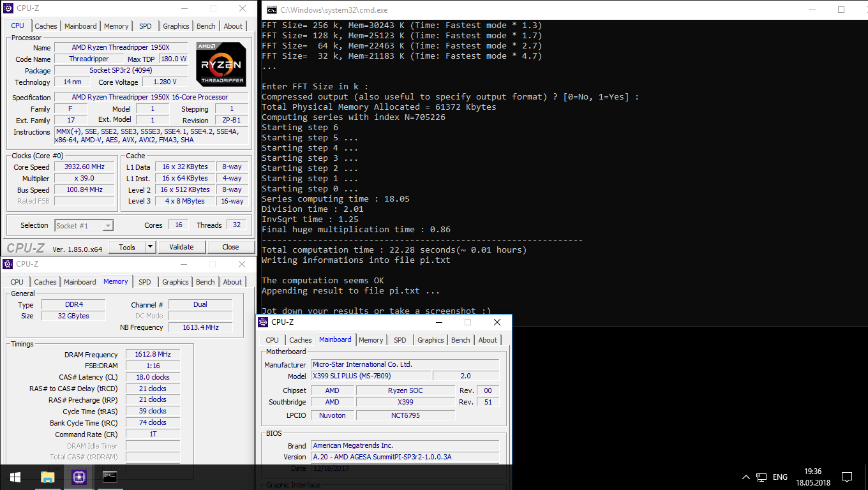Viewport: 868px width, 490px height.
Task: Select Memory tab in Mainboard CPU-Z window
Action: pos(371,340)
